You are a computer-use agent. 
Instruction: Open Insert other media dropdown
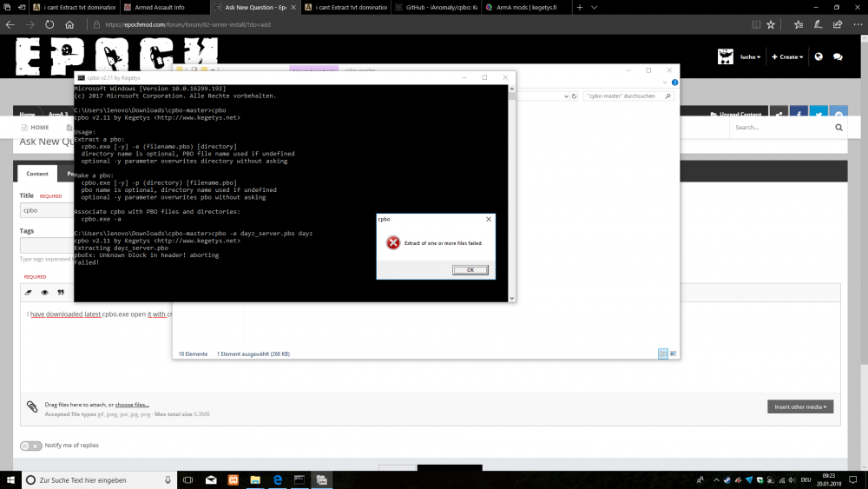[800, 407]
